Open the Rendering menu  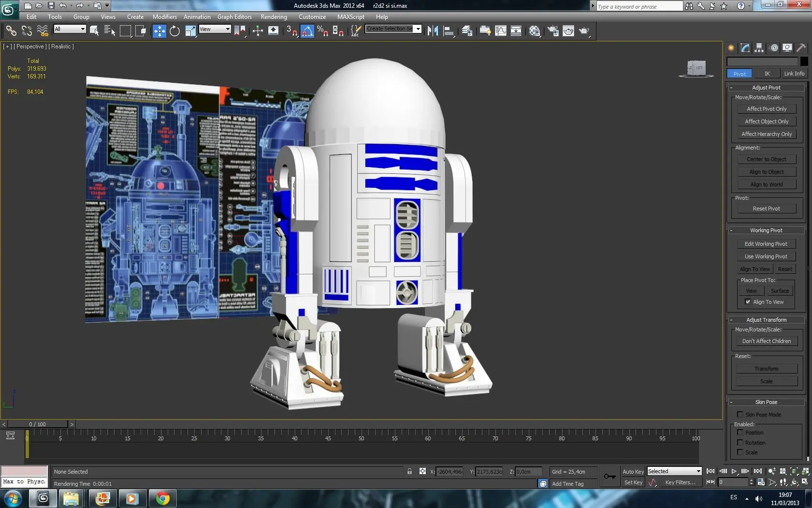tap(274, 17)
